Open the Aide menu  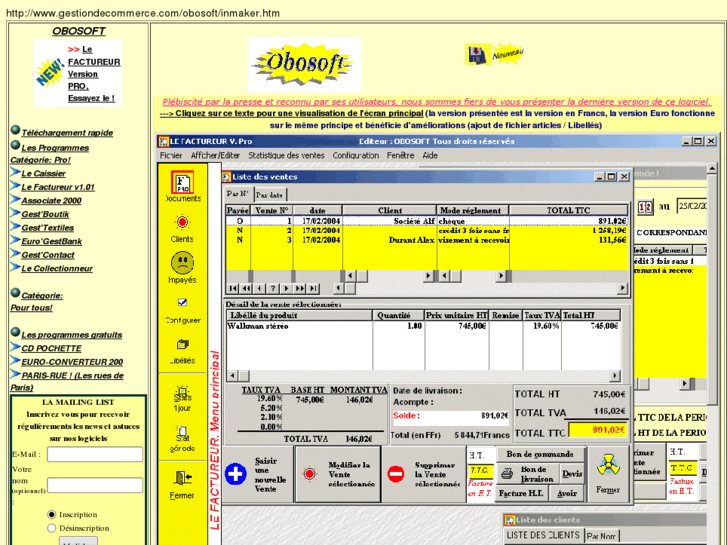[430, 155]
